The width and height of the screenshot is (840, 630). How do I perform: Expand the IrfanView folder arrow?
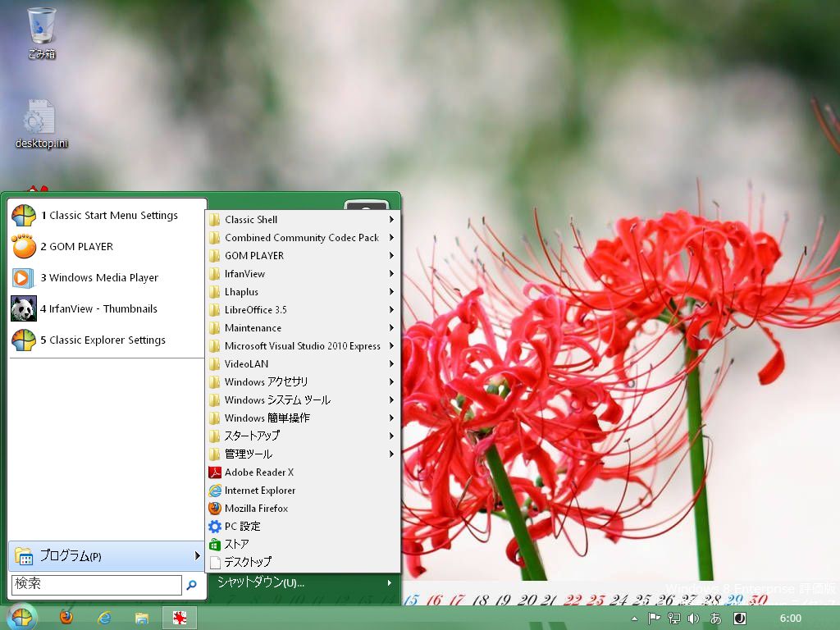(391, 274)
